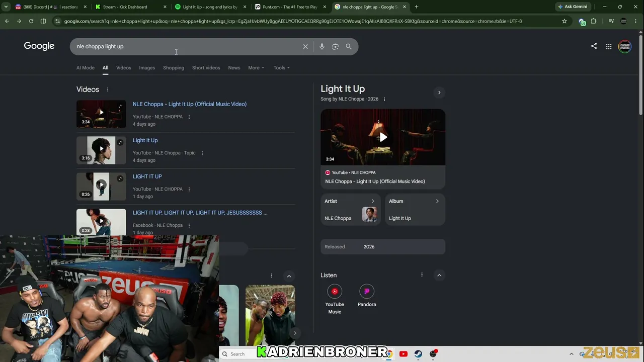The width and height of the screenshot is (644, 362).
Task: Start voice search with the microphone icon
Action: (322, 46)
